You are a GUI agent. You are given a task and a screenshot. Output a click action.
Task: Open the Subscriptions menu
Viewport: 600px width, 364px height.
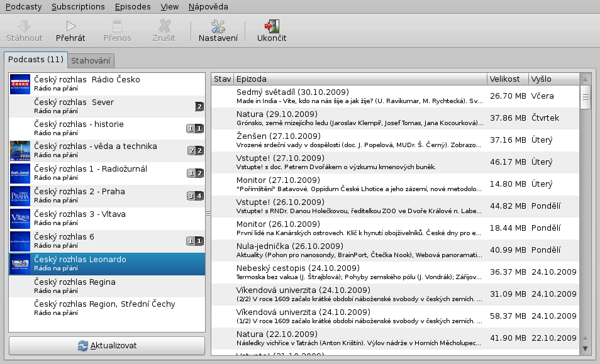click(78, 6)
